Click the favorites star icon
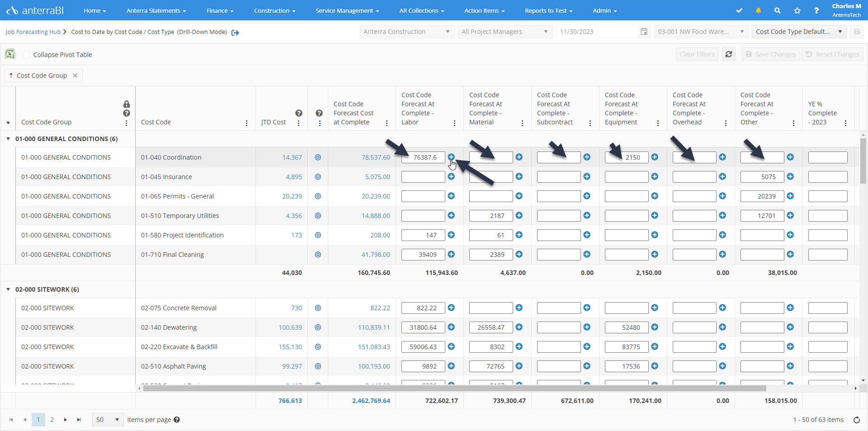Image resolution: width=868 pixels, height=431 pixels. (x=797, y=10)
